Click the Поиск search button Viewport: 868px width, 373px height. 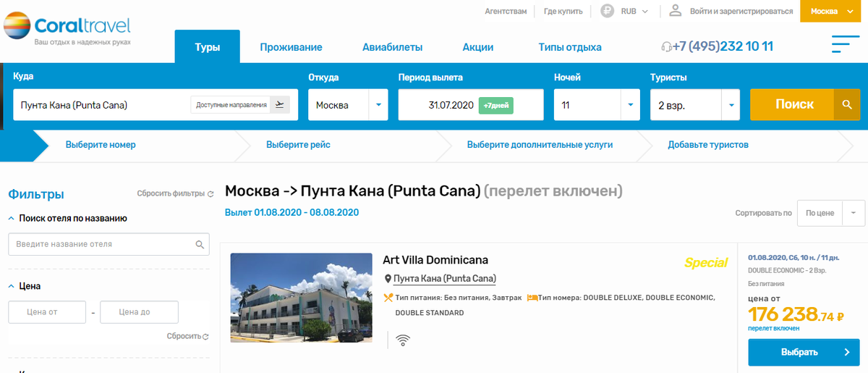(804, 104)
